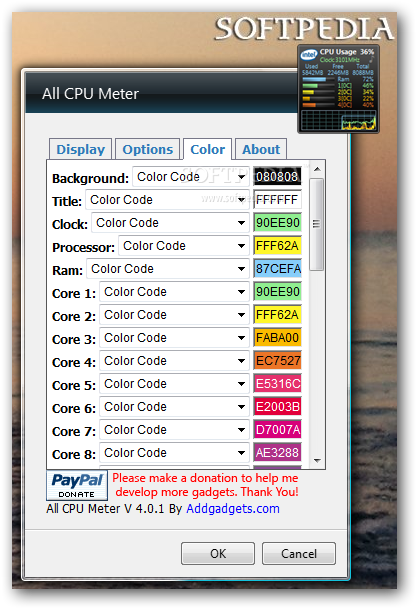Image resolution: width=417 pixels, height=609 pixels.
Task: Expand the Background color dropdown
Action: click(x=191, y=177)
